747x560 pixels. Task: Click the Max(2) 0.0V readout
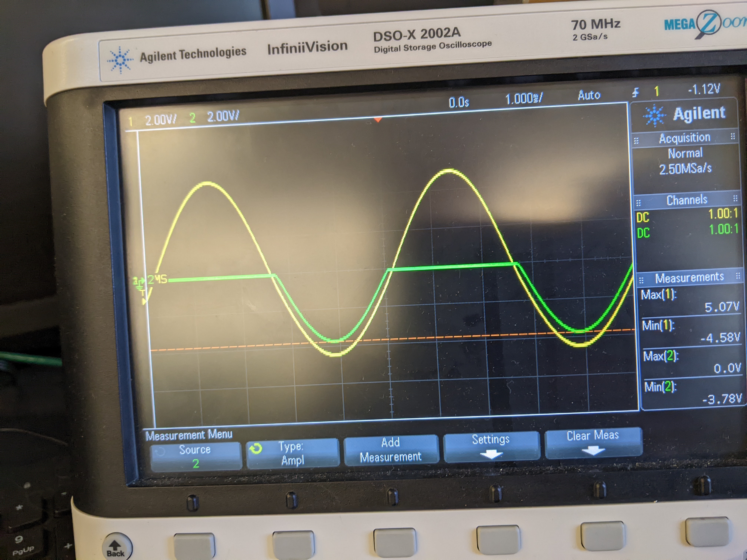(692, 362)
